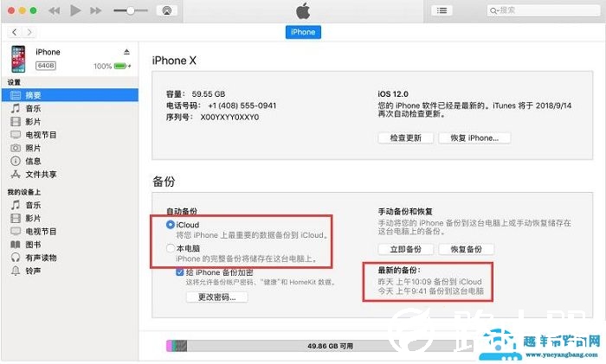The image size is (606, 364).
Task: Adjust the volume slider knob
Action: click(131, 10)
